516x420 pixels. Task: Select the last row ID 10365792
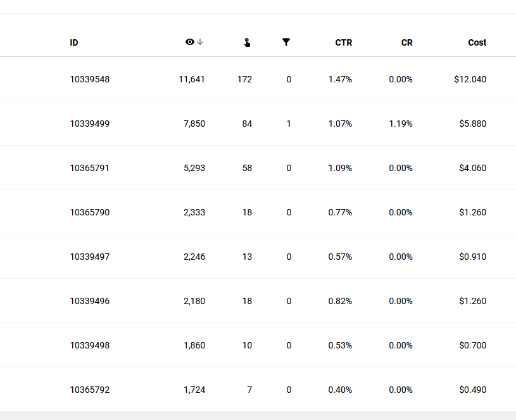coord(90,390)
